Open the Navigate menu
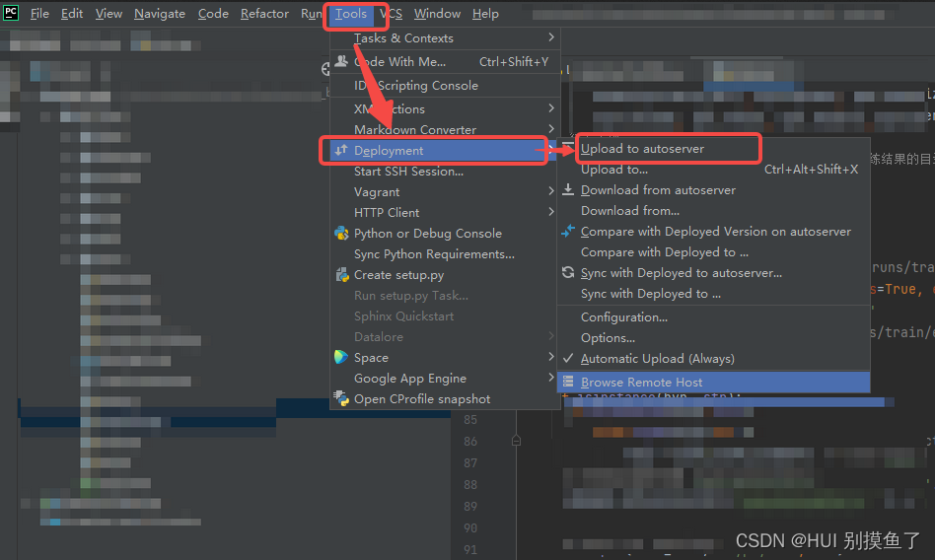 159,13
